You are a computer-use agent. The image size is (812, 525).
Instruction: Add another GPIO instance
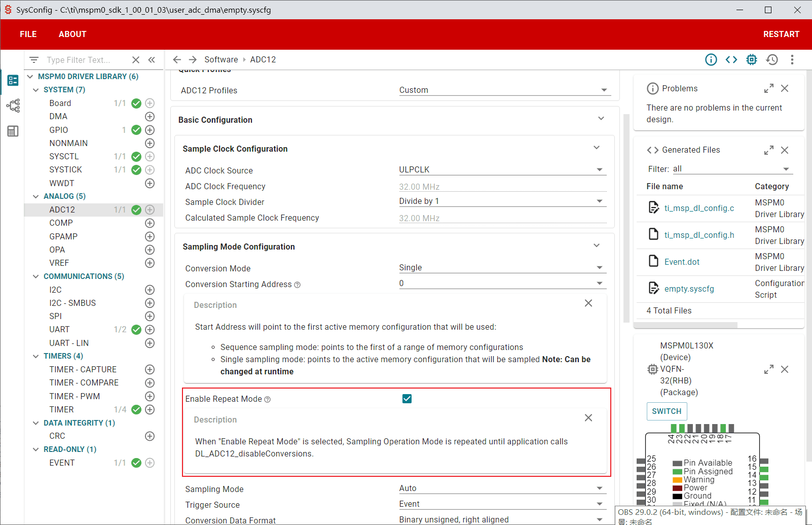(150, 130)
